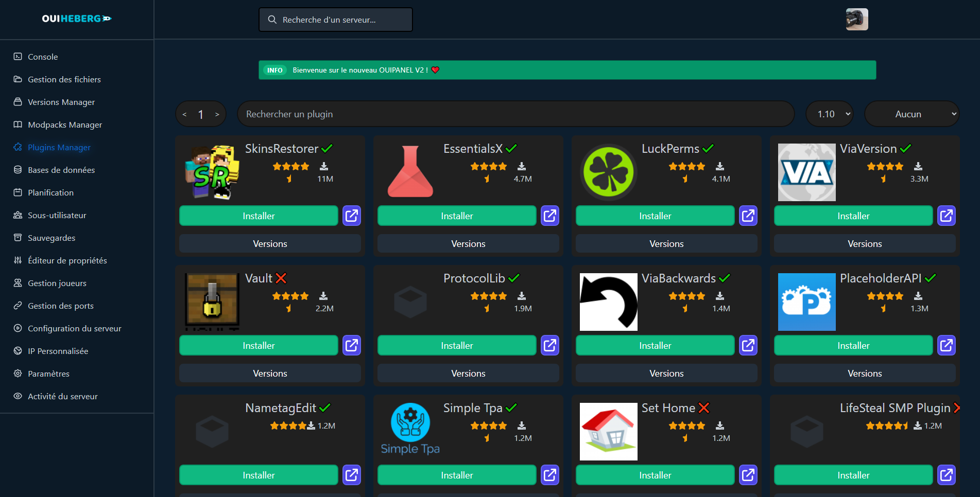The width and height of the screenshot is (980, 497).
Task: Open external link for EssentialsX plugin
Action: point(550,216)
